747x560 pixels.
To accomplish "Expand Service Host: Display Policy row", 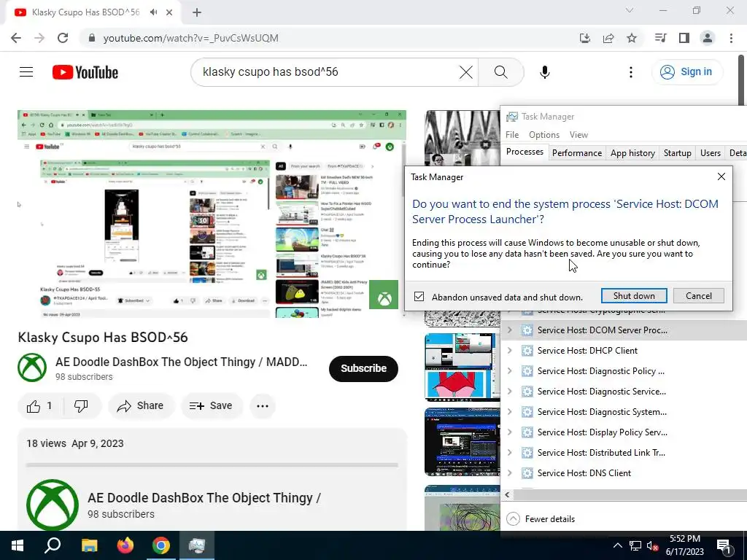I will [x=509, y=432].
